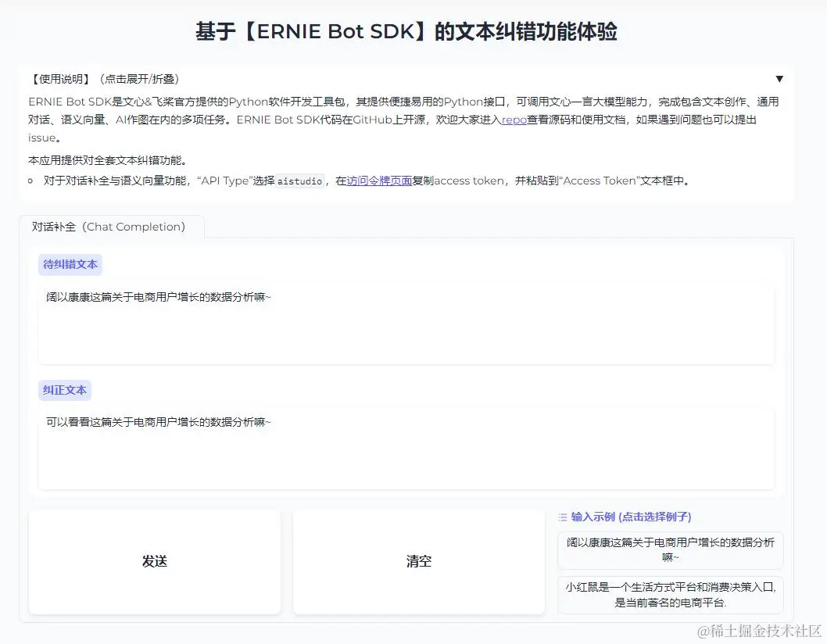The image size is (827, 644).
Task: Click the 待纠错文本 input text box
Action: pos(406,324)
